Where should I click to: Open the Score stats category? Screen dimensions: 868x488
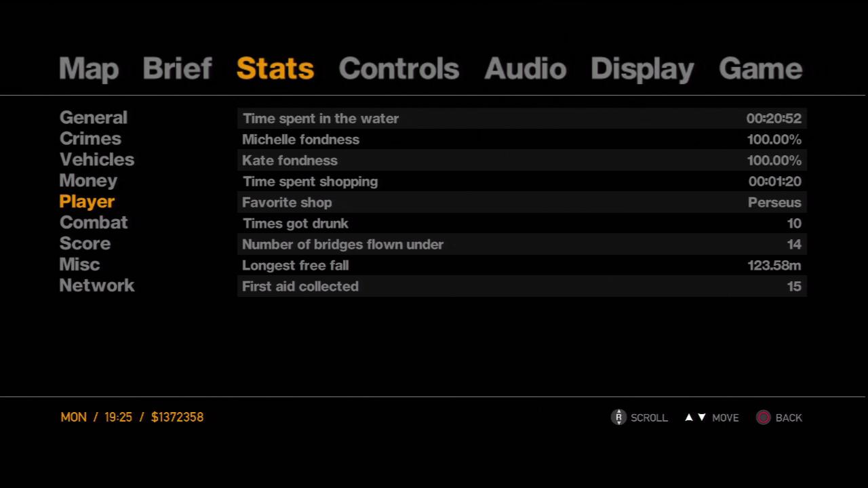tap(85, 243)
